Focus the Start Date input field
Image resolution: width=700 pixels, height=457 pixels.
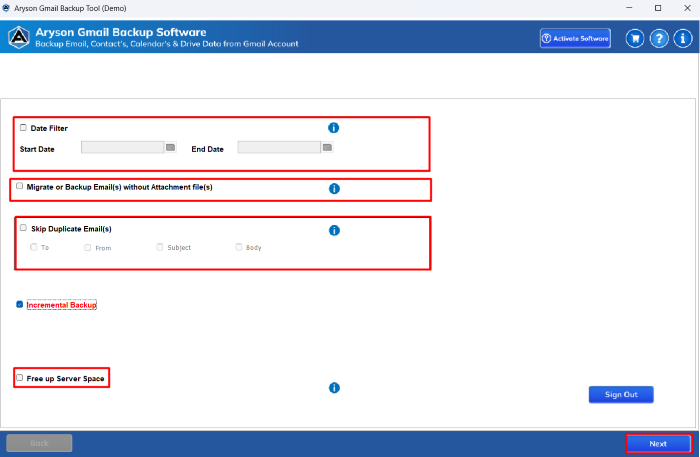123,147
